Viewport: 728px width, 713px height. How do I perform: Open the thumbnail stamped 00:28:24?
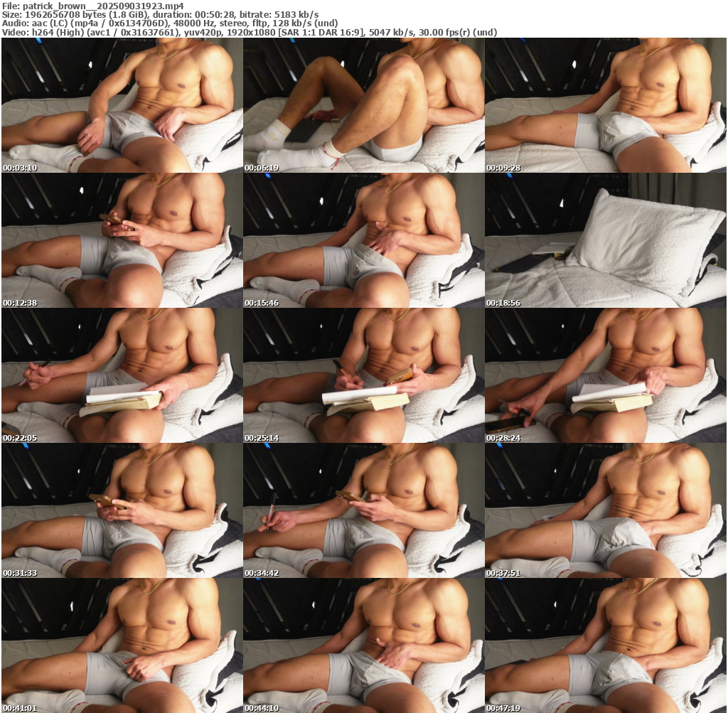606,375
